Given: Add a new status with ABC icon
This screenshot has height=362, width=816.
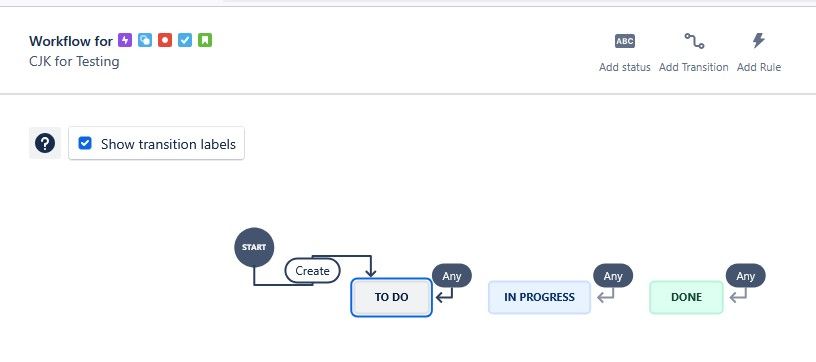Looking at the screenshot, I should 624,53.
